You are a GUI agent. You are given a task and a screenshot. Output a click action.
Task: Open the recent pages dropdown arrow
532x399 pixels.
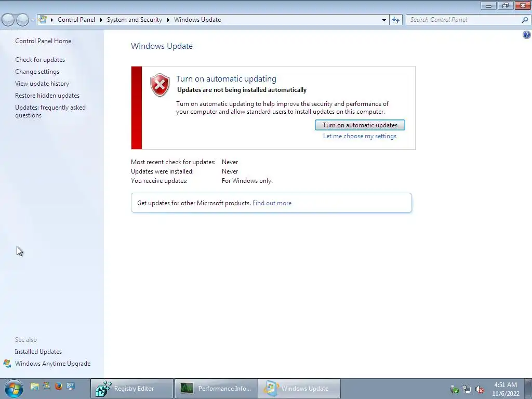33,20
